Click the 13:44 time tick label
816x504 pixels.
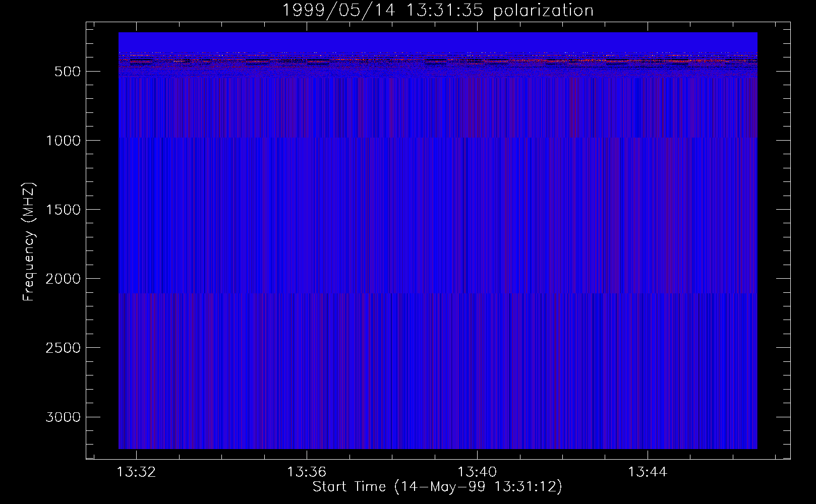(x=648, y=472)
